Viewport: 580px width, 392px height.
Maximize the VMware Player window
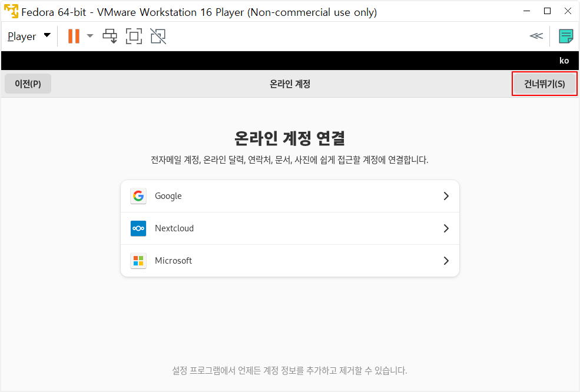[548, 11]
